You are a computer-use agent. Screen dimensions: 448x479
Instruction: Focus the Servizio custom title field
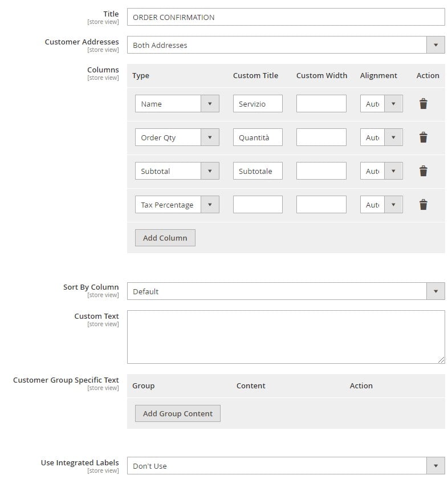pos(258,104)
